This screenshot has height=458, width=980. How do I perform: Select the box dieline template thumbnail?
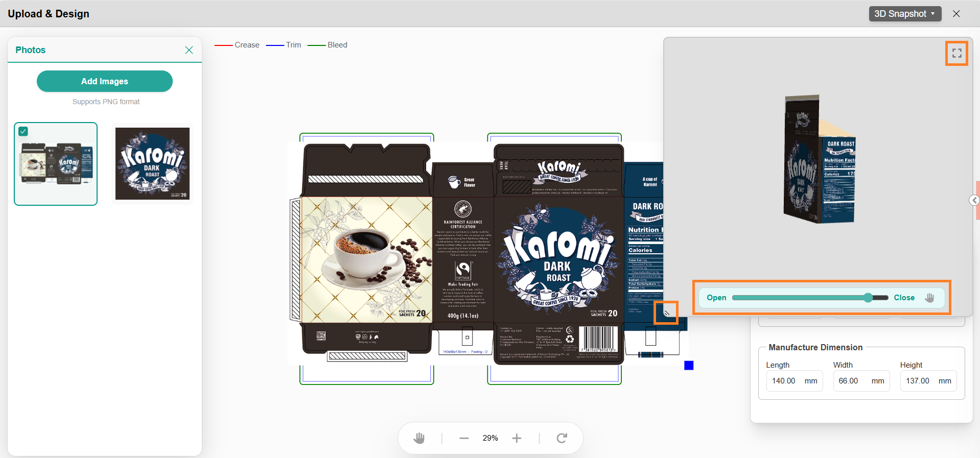[56, 164]
